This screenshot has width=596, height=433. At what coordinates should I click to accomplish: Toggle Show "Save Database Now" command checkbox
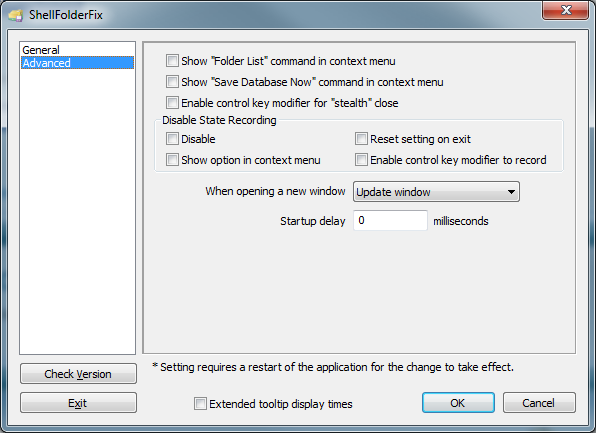pyautogui.click(x=172, y=82)
